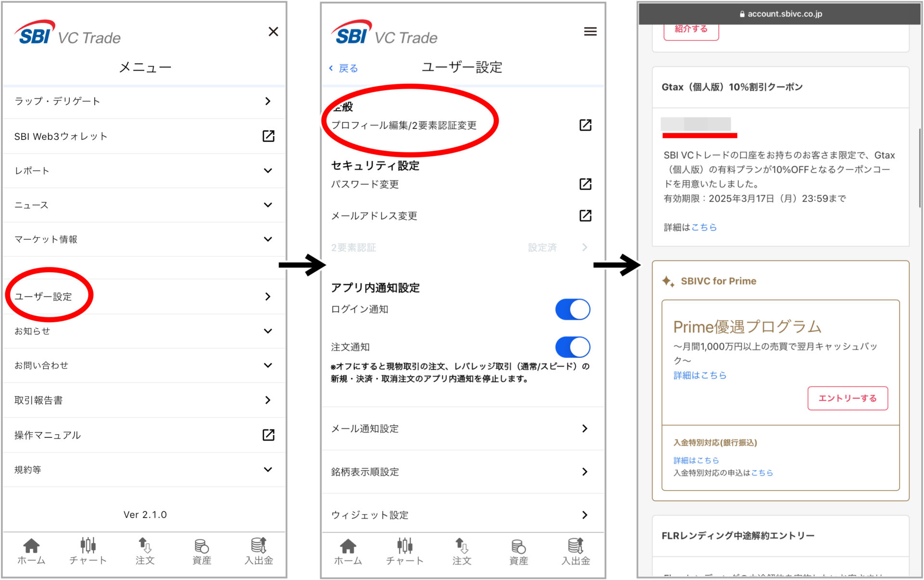Select プロフィール編集/2要素認証変更 entry
Viewport: 924px width, 580px height.
pyautogui.click(x=404, y=125)
